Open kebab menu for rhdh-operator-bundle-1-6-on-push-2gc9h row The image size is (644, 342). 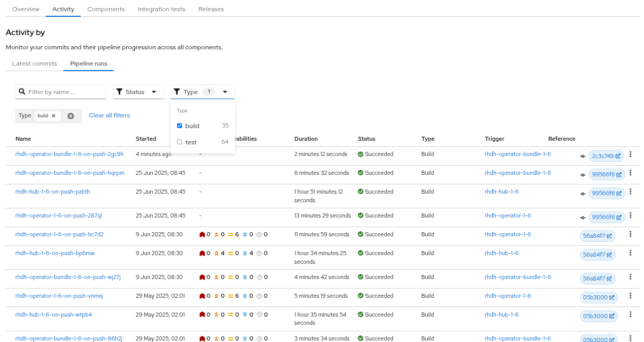[630, 154]
